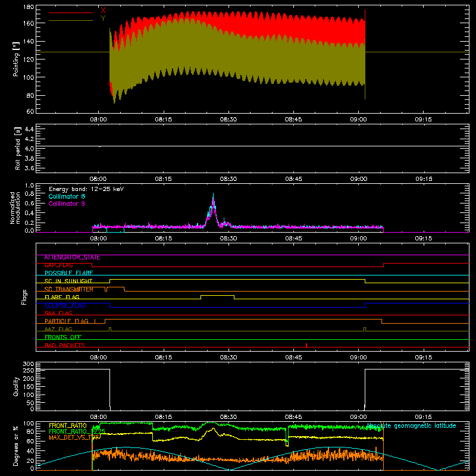Click the 'PARTICLE_FLAG' label

pyautogui.click(x=67, y=321)
